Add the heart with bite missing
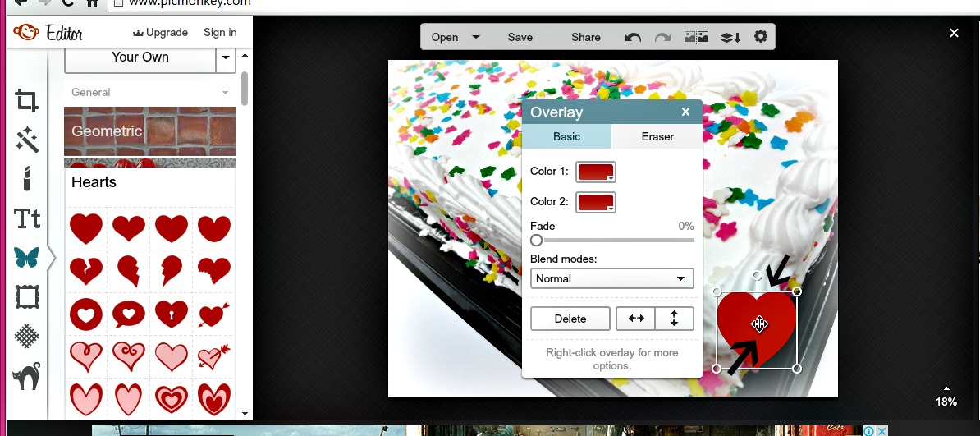 [x=213, y=271]
